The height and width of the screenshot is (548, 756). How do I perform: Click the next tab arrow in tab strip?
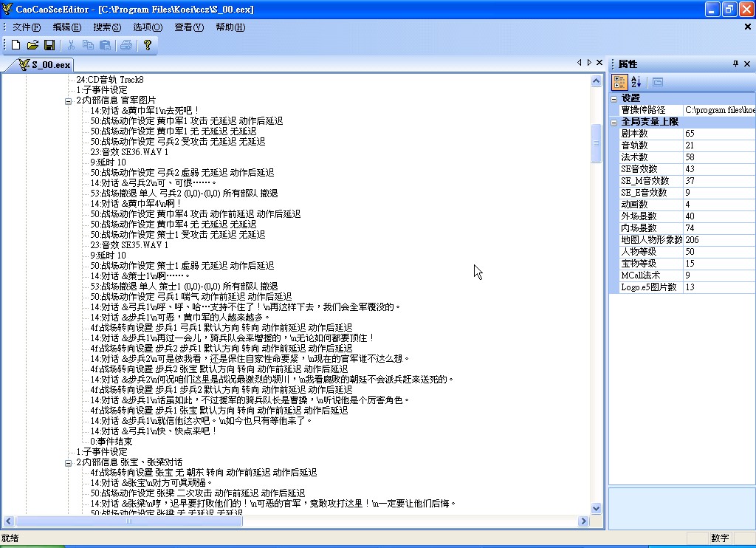point(589,63)
